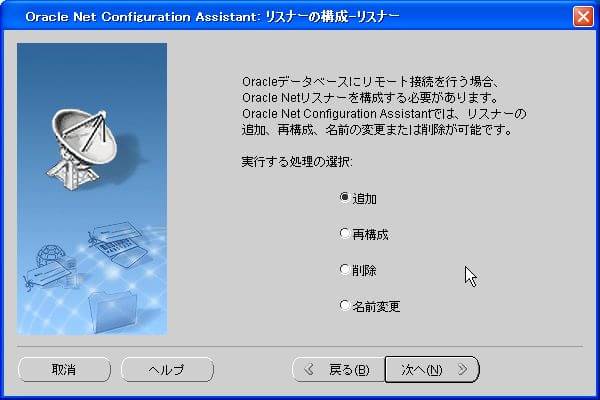Open help via ヘルプ button
This screenshot has width=600, height=400.
click(167, 369)
